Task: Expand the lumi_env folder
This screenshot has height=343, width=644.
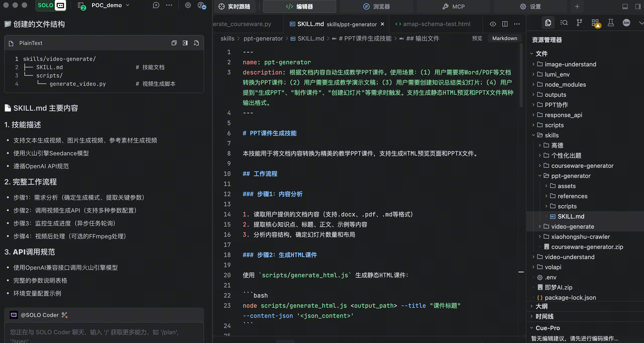Action: (x=585, y=74)
